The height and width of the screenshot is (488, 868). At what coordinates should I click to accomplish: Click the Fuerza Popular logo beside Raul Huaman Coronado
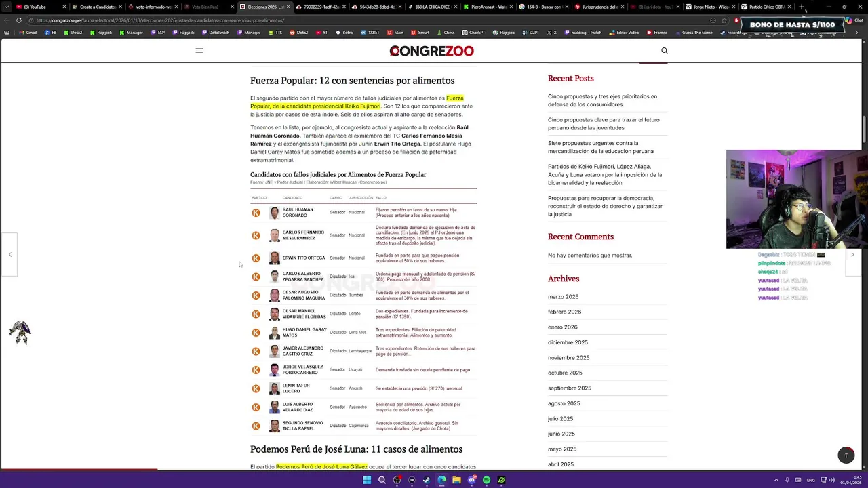256,213
